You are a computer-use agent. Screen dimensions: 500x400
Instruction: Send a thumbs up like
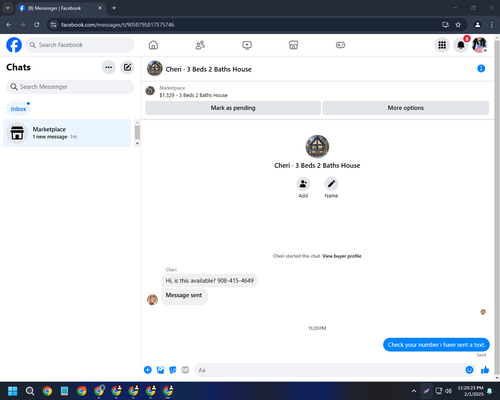pos(485,370)
